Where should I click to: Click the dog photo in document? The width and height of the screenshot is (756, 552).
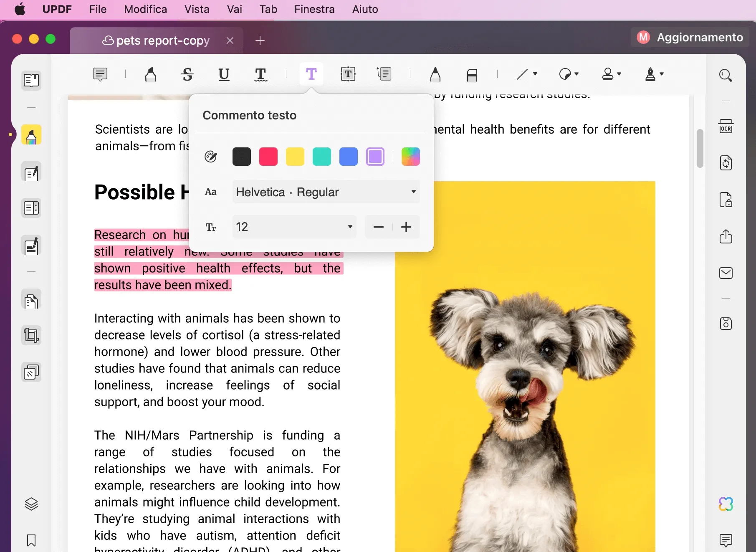[x=525, y=367]
